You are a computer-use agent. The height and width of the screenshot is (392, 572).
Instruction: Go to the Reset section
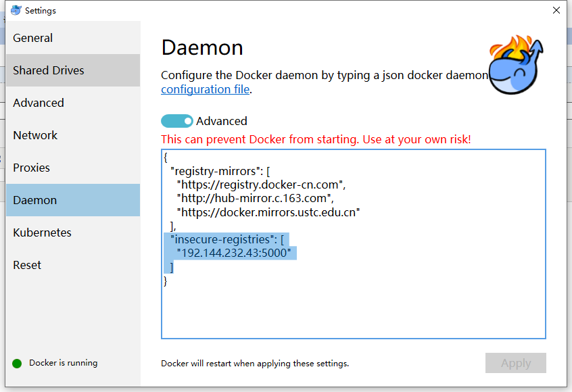coord(73,265)
